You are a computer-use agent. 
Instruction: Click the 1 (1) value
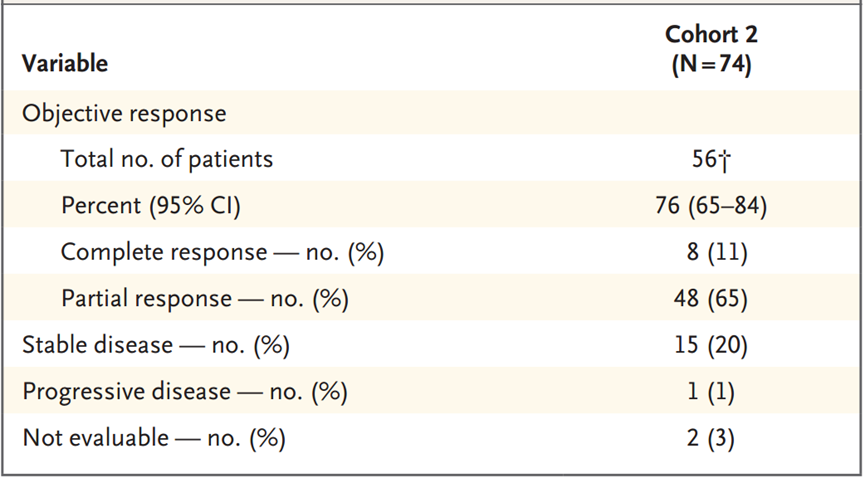711,392
